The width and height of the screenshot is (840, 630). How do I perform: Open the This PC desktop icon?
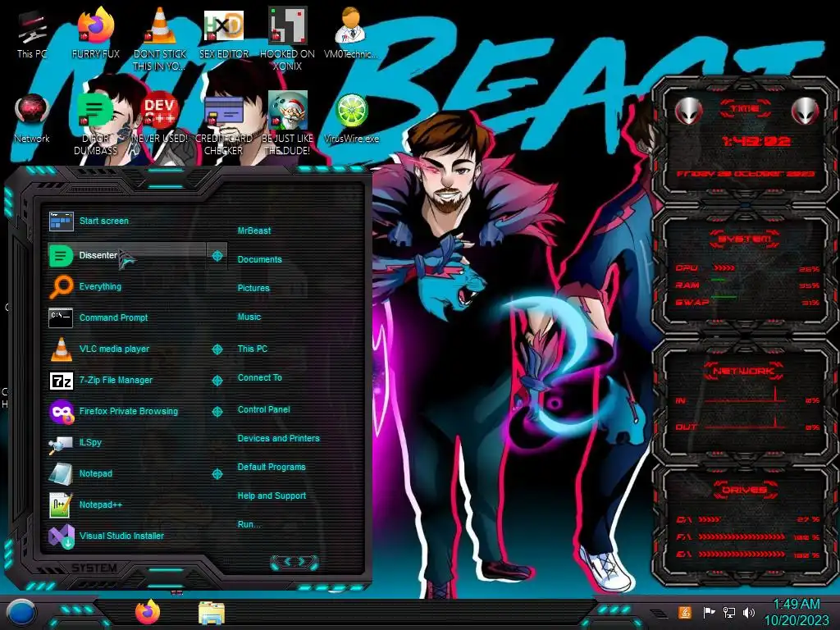click(x=32, y=32)
